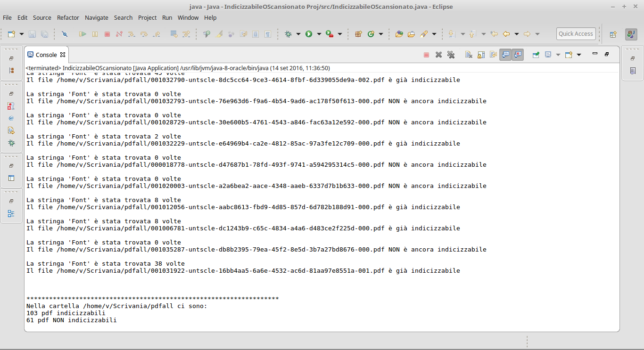Open Type Hierarchy view from left trim
644x350 pixels.
coord(11,70)
